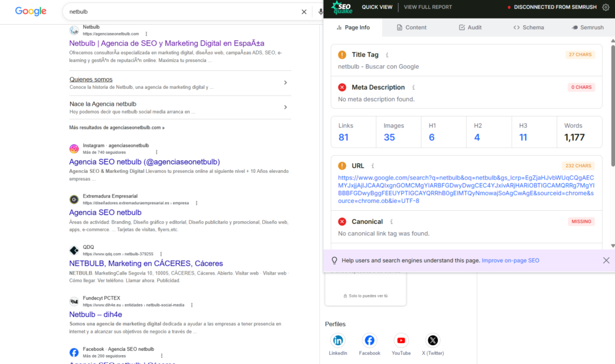Viewport: 615px width, 364px height.
Task: Click the Netbulb site favicon
Action: 74,30
